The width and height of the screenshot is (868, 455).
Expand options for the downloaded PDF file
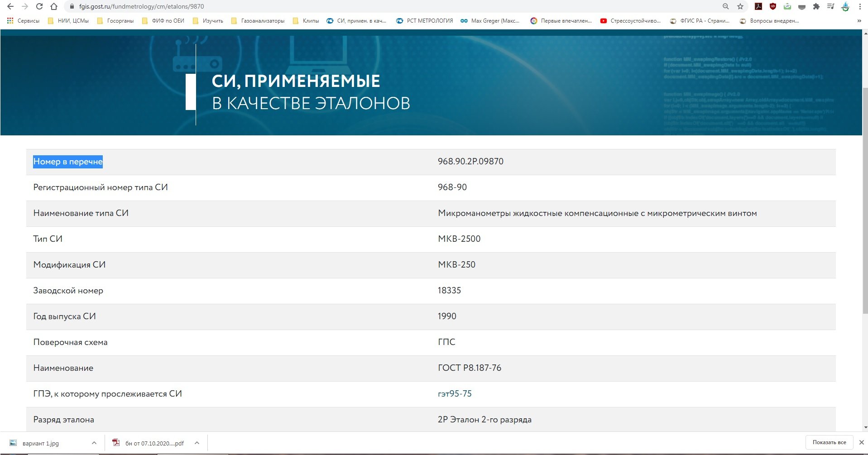coord(197,443)
